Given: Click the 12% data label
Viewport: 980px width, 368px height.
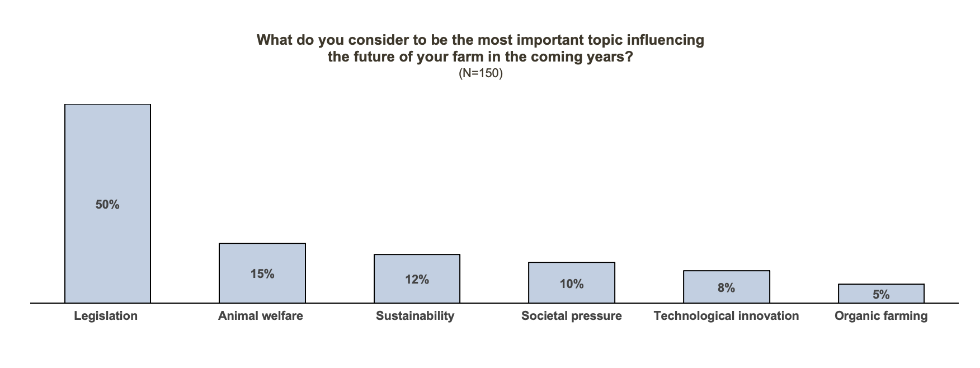Looking at the screenshot, I should (417, 280).
